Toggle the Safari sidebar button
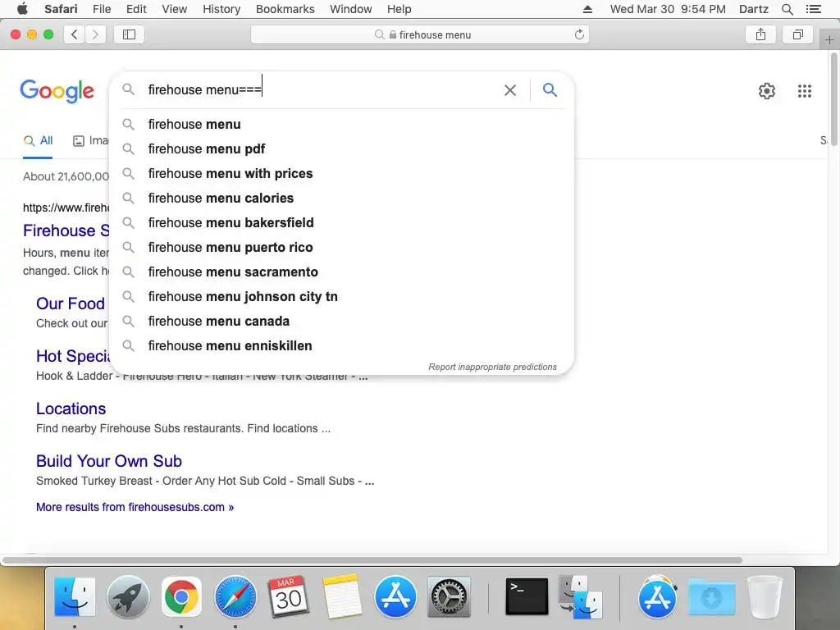 (x=129, y=34)
